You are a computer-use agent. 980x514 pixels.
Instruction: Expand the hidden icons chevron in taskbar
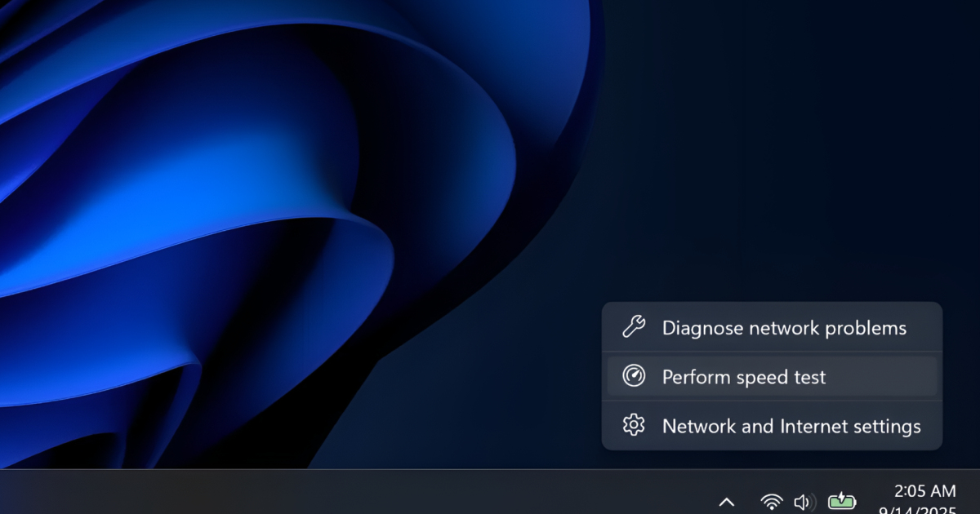[x=726, y=501]
